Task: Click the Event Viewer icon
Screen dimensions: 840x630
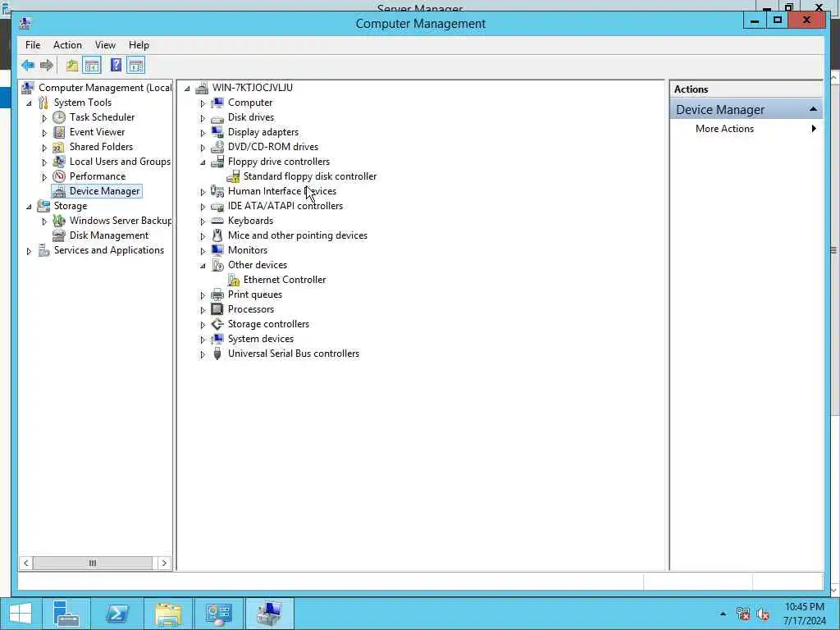Action: tap(59, 132)
